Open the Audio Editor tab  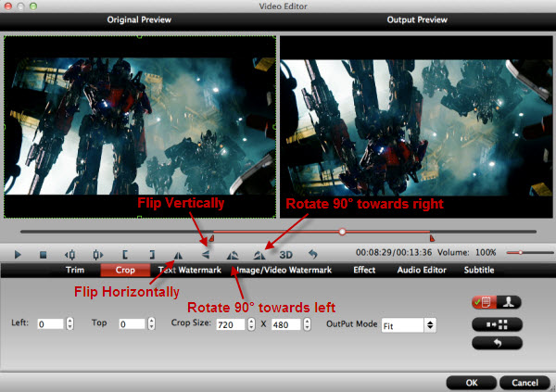pyautogui.click(x=422, y=270)
